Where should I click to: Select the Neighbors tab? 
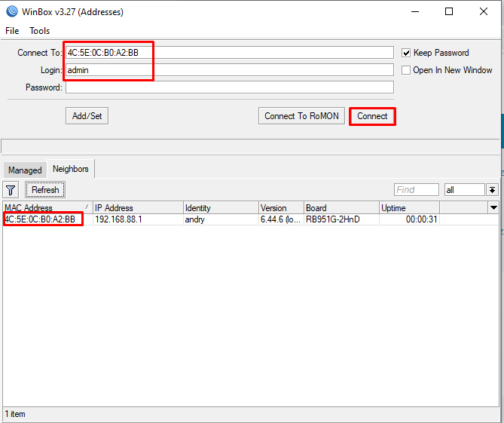(x=70, y=170)
